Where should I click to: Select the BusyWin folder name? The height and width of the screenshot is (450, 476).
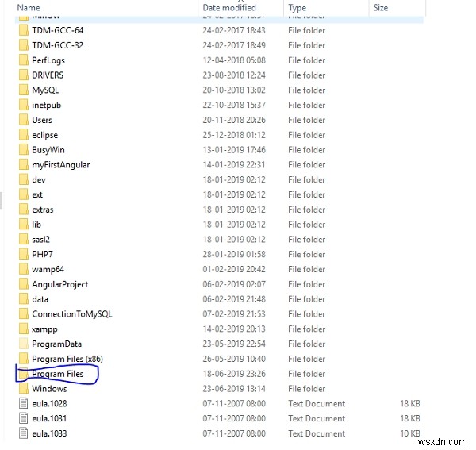[x=48, y=150]
